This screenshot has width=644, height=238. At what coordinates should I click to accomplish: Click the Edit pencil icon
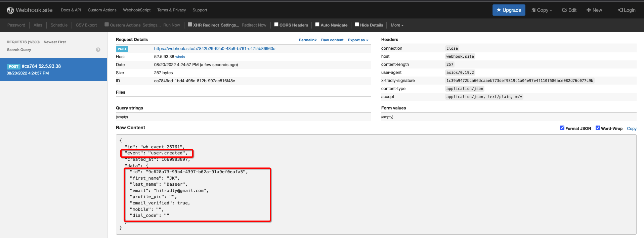pos(565,10)
